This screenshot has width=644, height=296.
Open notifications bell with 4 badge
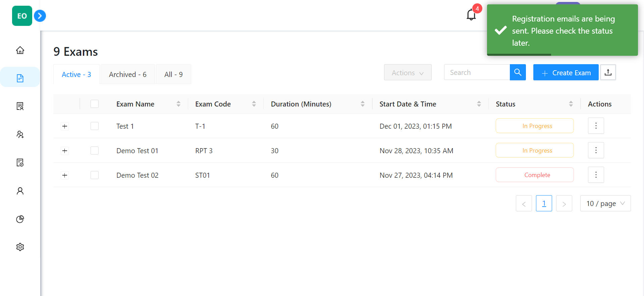pos(471,14)
